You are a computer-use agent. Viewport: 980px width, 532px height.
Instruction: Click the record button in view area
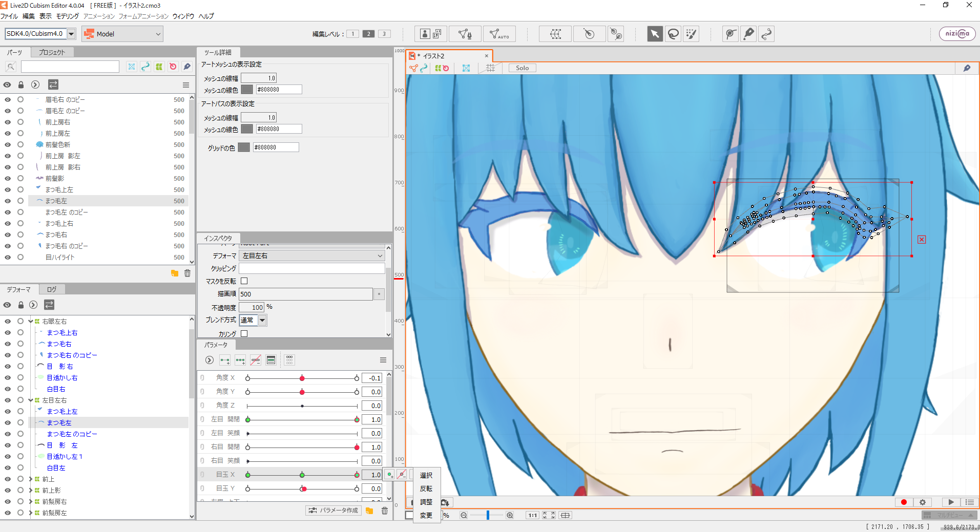click(x=904, y=502)
